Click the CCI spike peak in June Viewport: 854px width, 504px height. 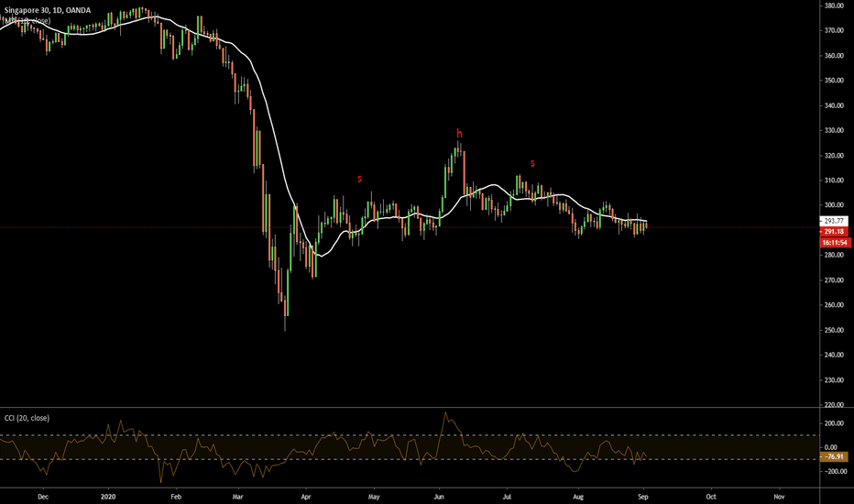click(445, 413)
